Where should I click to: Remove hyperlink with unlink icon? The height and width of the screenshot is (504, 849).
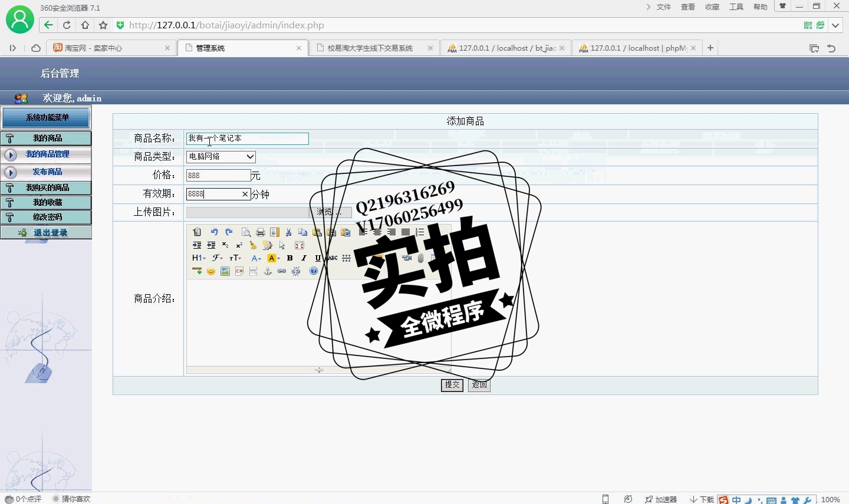pyautogui.click(x=296, y=271)
